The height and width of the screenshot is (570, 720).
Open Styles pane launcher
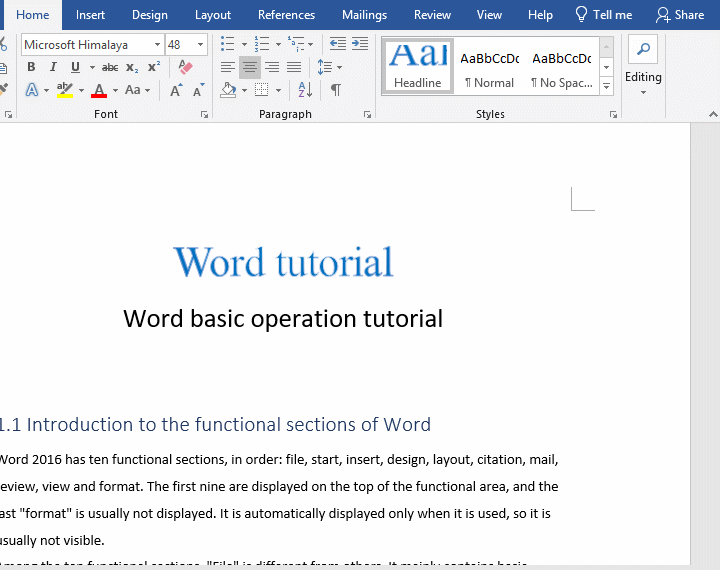(x=613, y=115)
